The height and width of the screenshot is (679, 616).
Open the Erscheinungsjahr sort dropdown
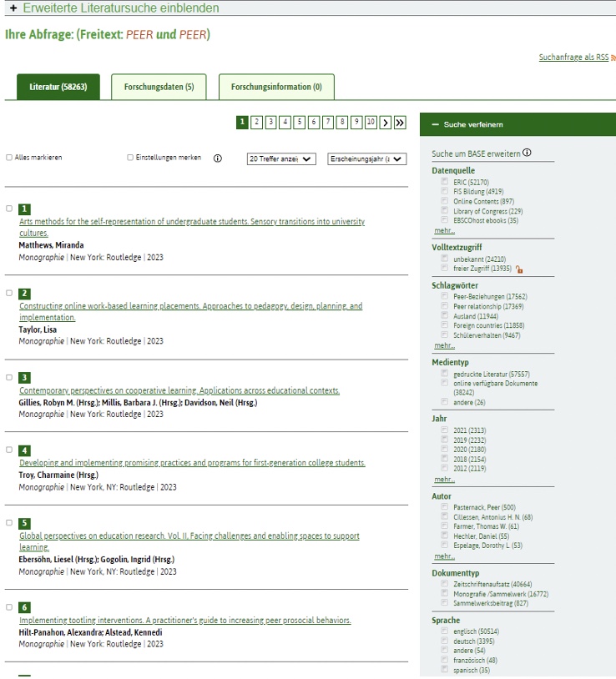(367, 158)
